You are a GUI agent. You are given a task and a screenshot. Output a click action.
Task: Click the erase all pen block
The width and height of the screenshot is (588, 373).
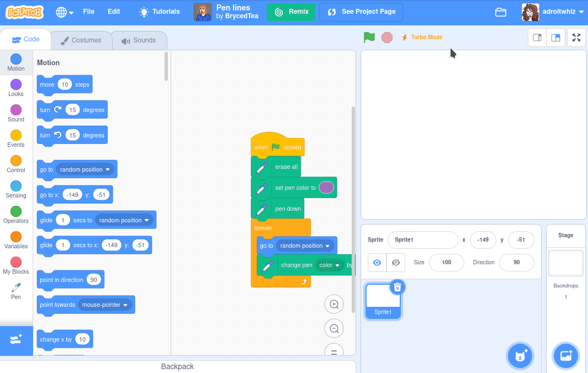coord(276,167)
